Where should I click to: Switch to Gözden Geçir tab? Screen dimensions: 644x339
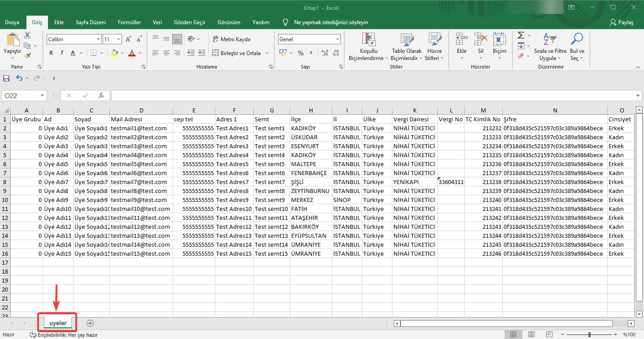tap(190, 22)
